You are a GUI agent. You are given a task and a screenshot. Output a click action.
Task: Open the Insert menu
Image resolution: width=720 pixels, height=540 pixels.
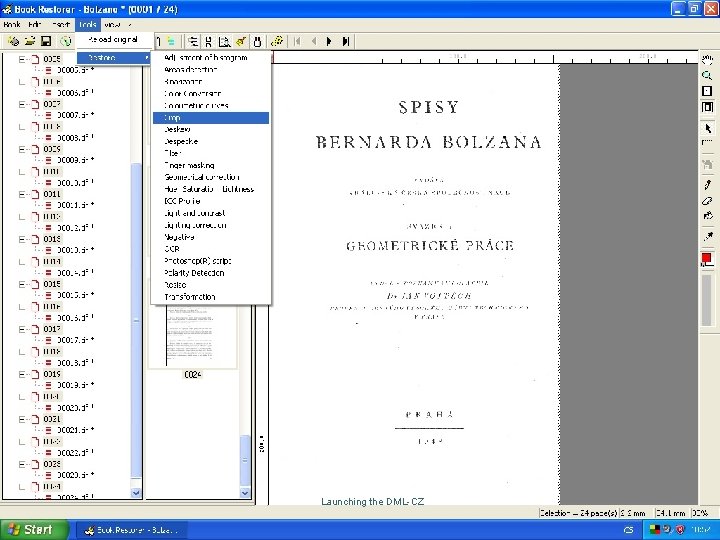pyautogui.click(x=61, y=24)
